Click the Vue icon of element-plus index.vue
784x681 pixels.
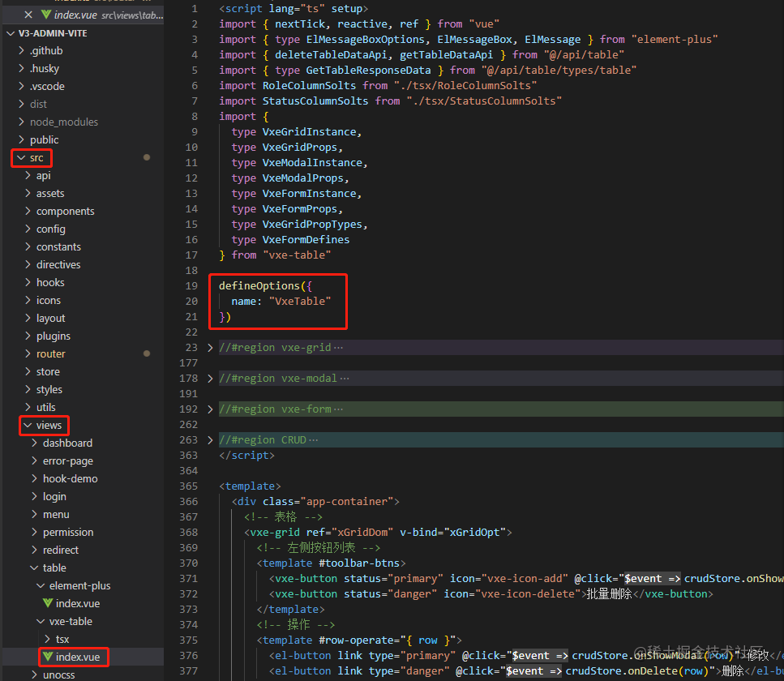[48, 603]
